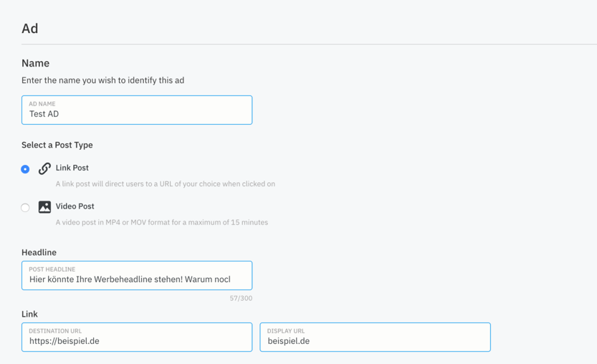597x364 pixels.
Task: Click the divider line under the Ad heading
Action: (x=309, y=44)
